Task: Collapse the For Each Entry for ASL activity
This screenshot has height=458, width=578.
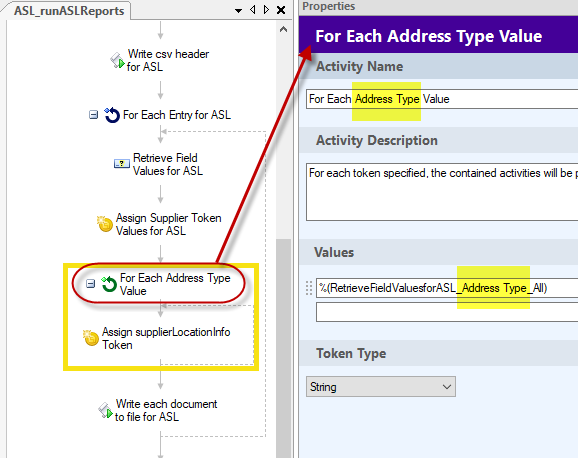Action: click(x=93, y=115)
